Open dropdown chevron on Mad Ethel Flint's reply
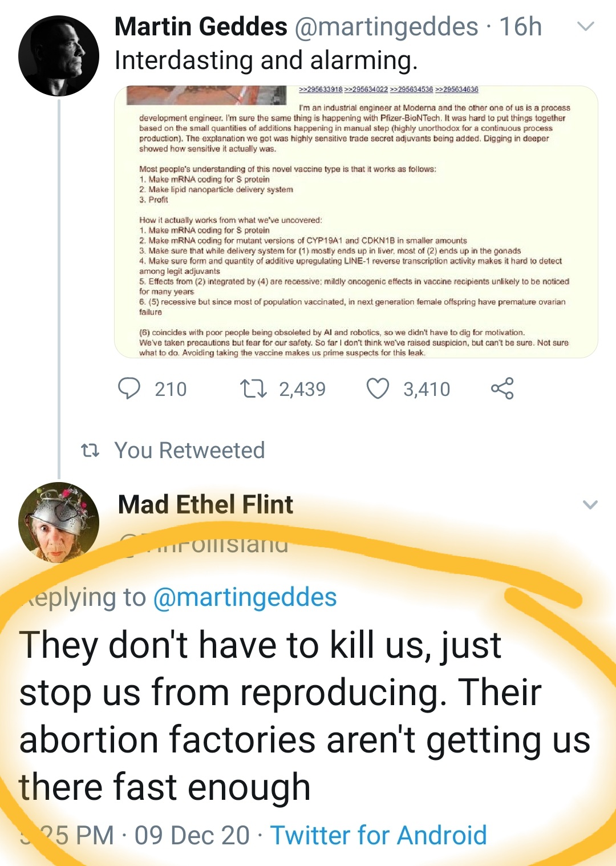Image resolution: width=616 pixels, height=866 pixels. 590,504
